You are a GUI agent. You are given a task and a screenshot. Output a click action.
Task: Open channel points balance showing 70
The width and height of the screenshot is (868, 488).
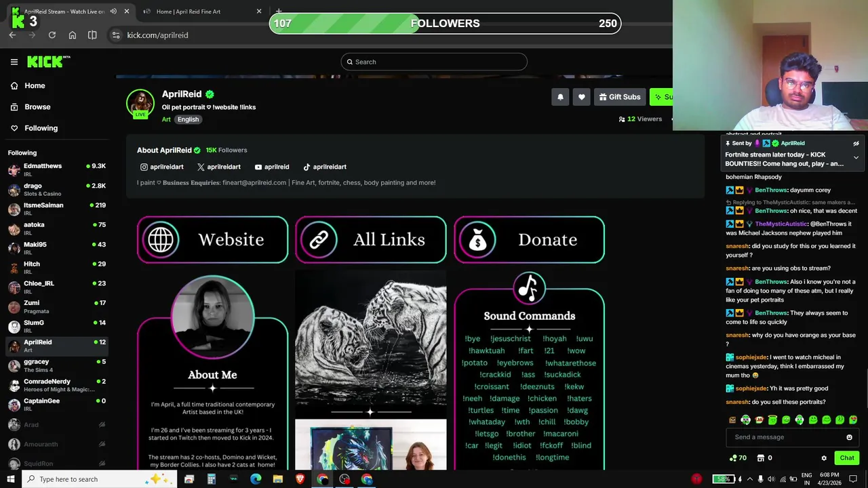(x=738, y=458)
